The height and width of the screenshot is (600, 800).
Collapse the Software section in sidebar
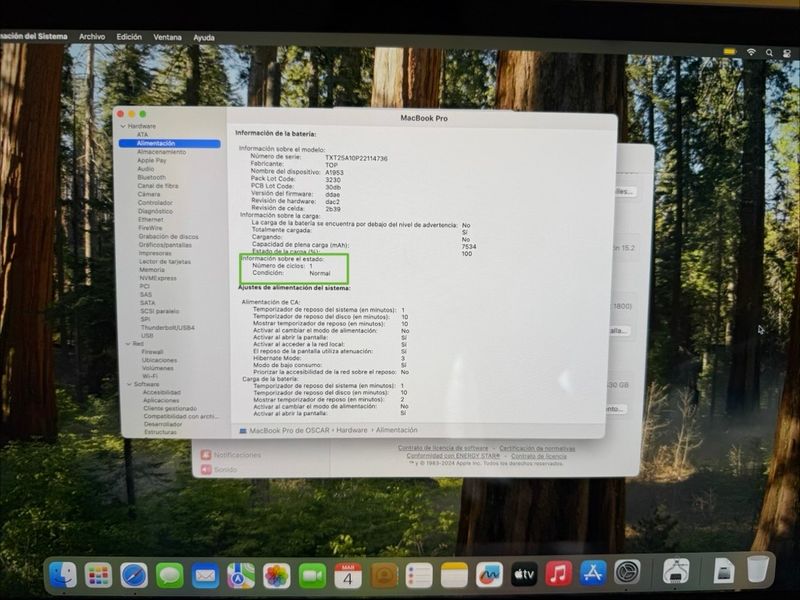pos(129,384)
